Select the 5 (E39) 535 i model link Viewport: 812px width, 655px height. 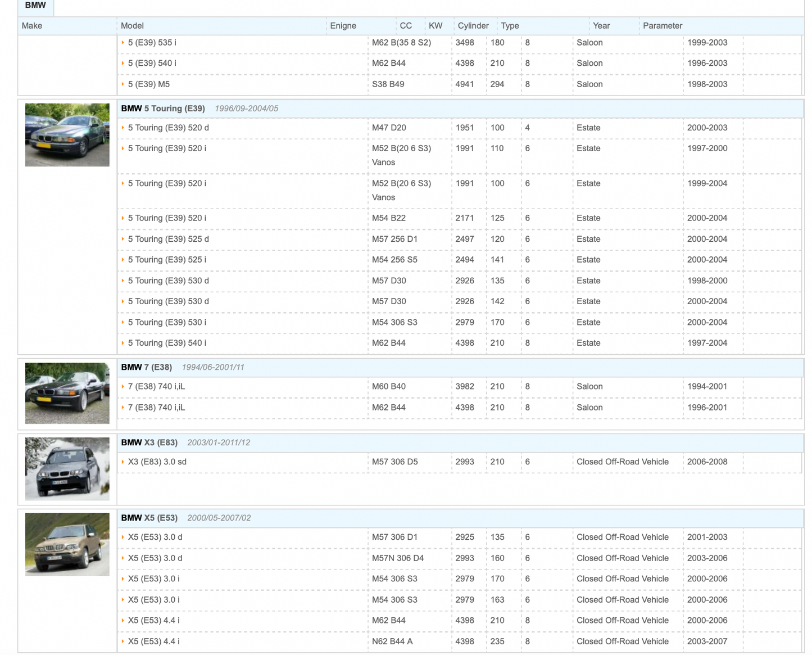(152, 43)
